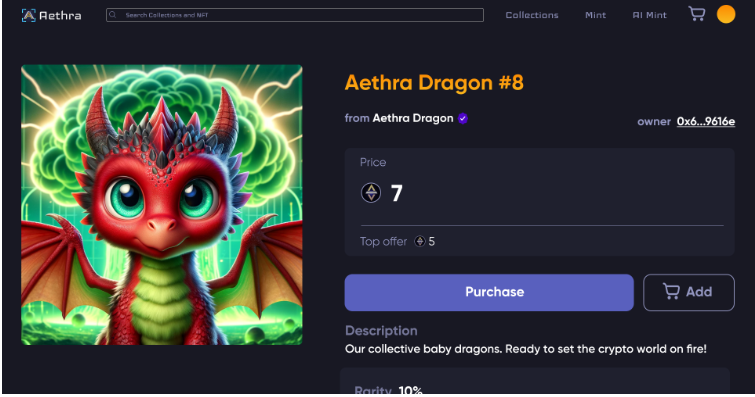Open the Aethra Dragon collection link
755x397 pixels.
click(413, 118)
